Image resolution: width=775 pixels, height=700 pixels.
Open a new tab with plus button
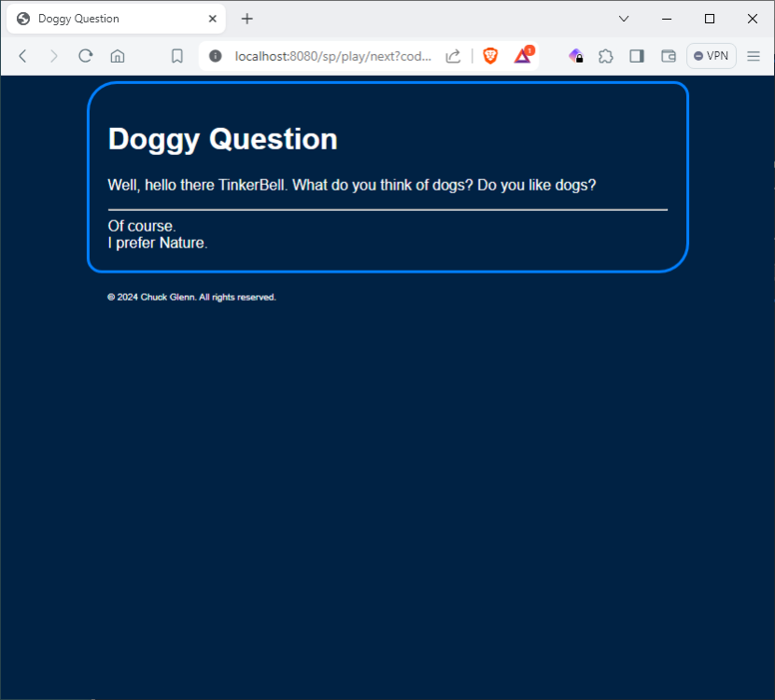tap(247, 19)
